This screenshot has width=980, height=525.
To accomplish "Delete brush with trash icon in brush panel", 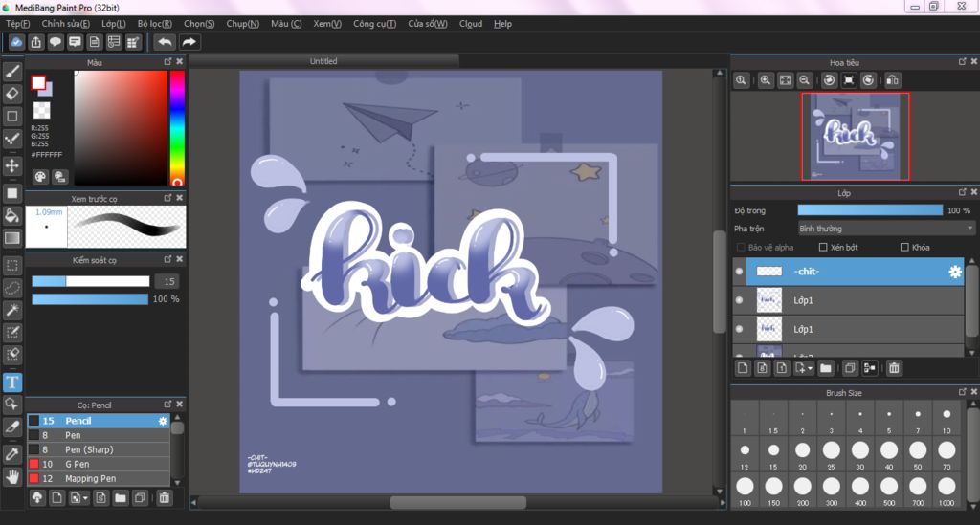I will click(x=165, y=497).
